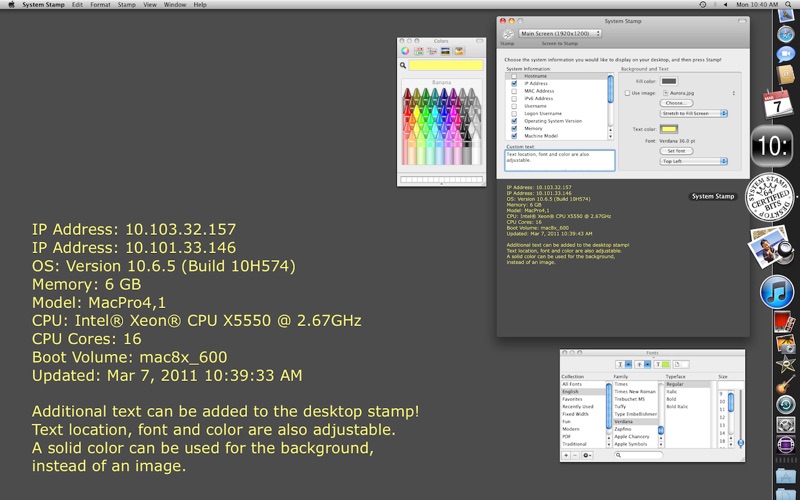This screenshot has width=800, height=500.
Task: Toggle the Use image checkbox
Action: coord(628,93)
